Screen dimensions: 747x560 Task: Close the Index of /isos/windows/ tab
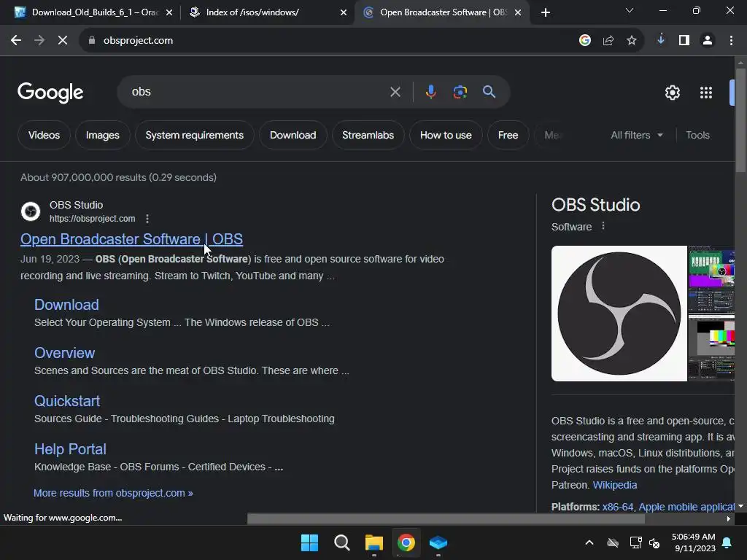(x=344, y=12)
